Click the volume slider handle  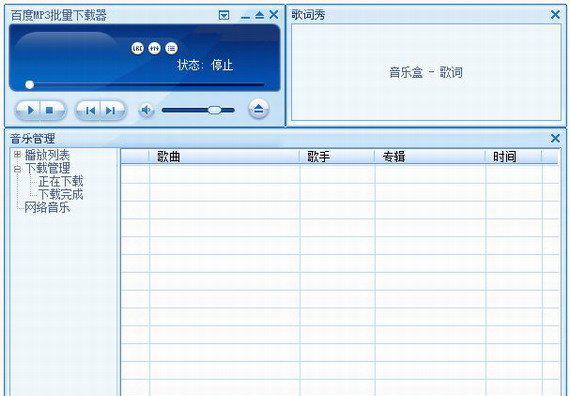click(214, 110)
